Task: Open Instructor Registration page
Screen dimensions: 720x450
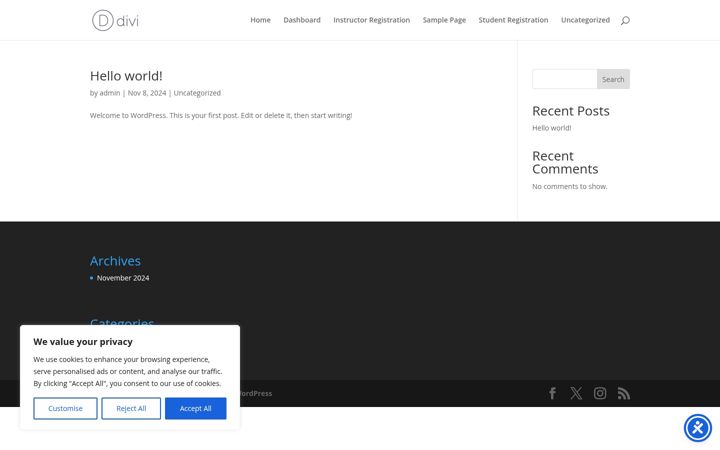Action: [x=371, y=20]
